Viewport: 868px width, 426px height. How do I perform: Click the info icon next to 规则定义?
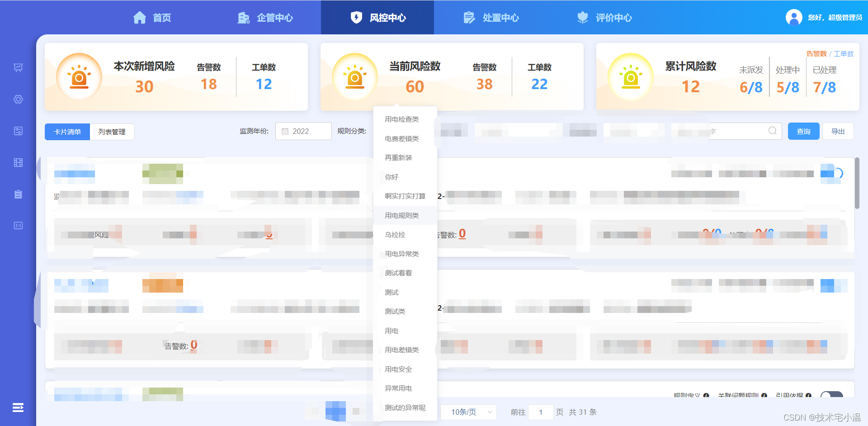[x=706, y=395]
